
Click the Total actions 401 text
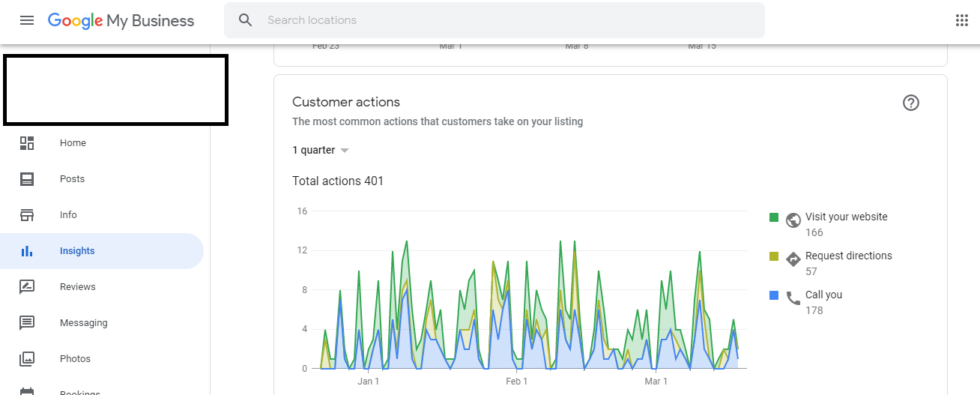(338, 181)
